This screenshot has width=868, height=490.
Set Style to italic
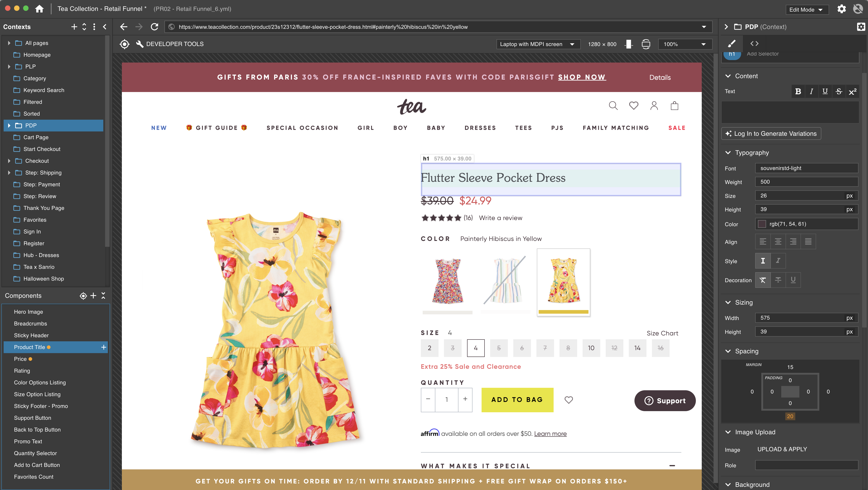tap(778, 261)
